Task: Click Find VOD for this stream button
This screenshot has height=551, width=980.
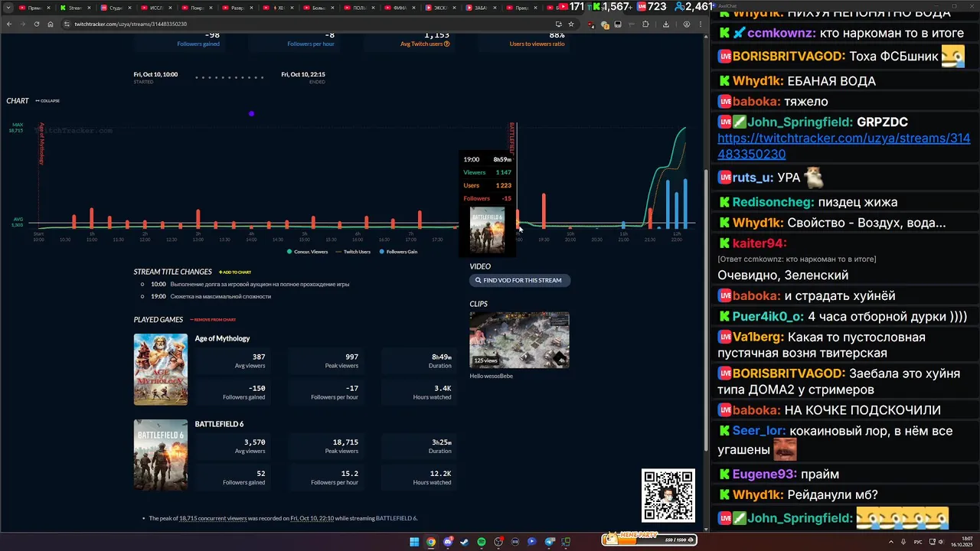Action: click(x=520, y=280)
